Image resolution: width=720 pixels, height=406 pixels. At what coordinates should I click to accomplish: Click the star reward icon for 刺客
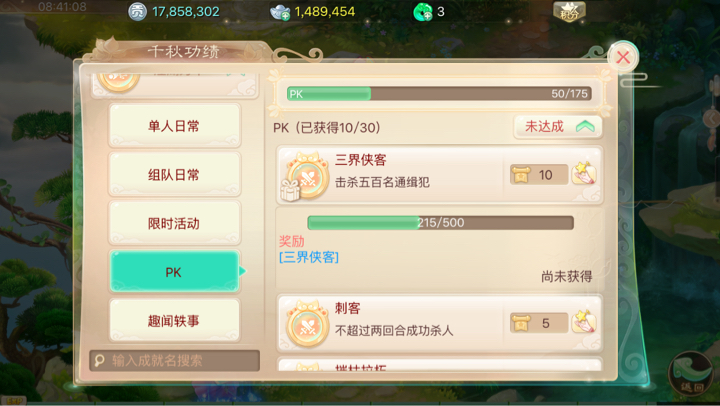584,322
